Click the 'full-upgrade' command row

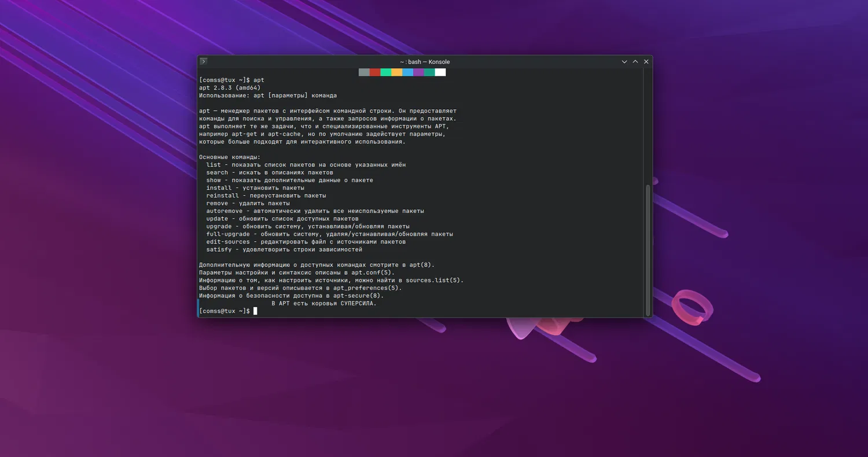point(330,234)
